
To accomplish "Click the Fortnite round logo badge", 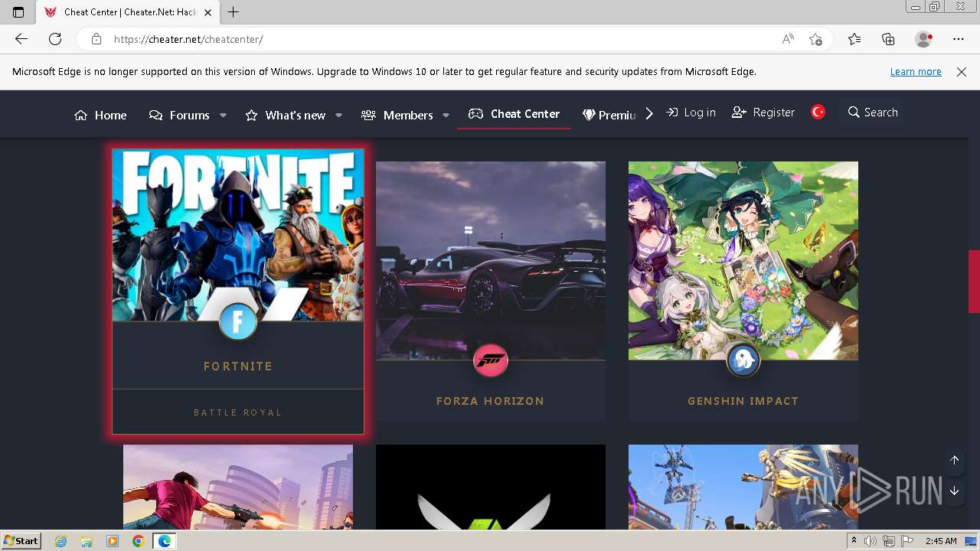I will coord(238,321).
